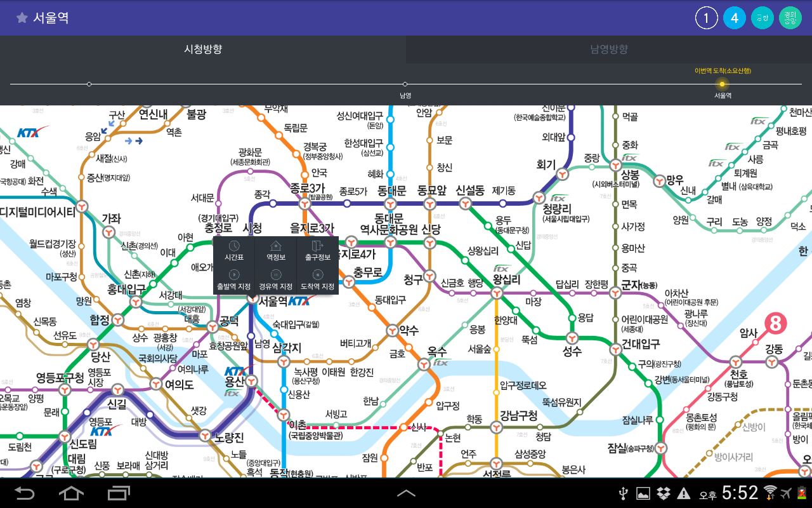Favorite 서울역 using the star icon
812x508 pixels.
click(22, 18)
